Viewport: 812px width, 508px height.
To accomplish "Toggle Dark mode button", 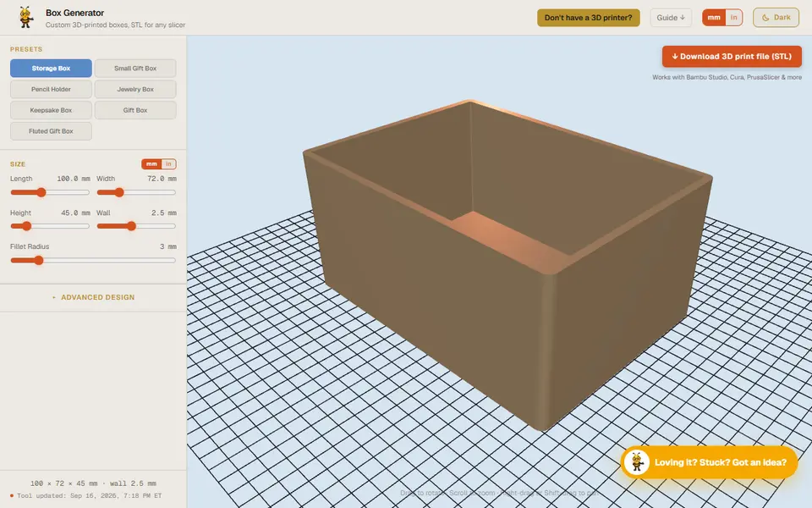I will coord(776,18).
